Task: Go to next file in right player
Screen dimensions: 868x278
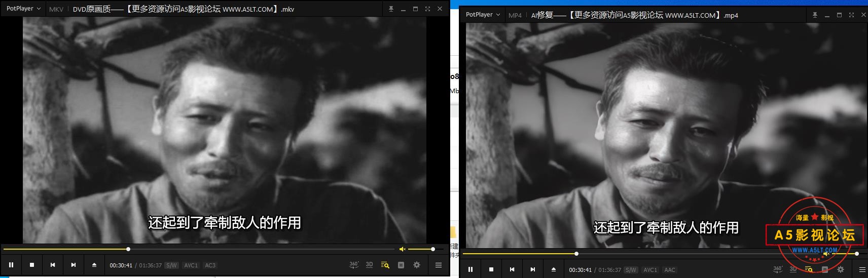Action: [533, 269]
